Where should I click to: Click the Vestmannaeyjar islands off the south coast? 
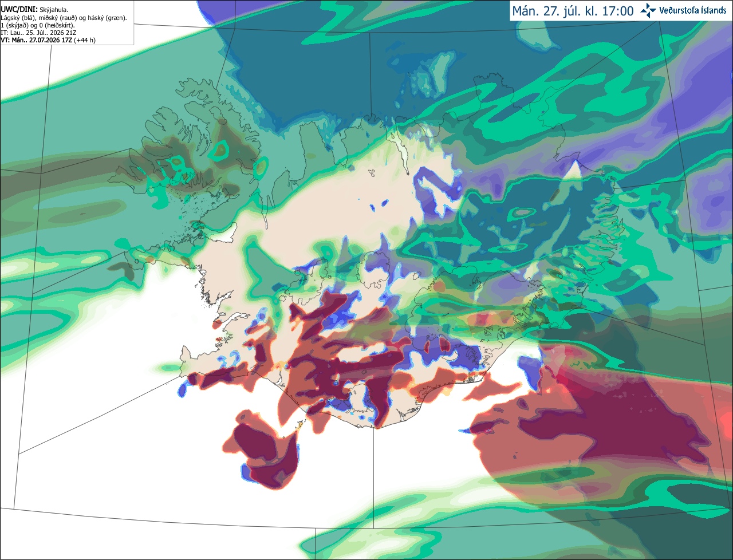299,425
